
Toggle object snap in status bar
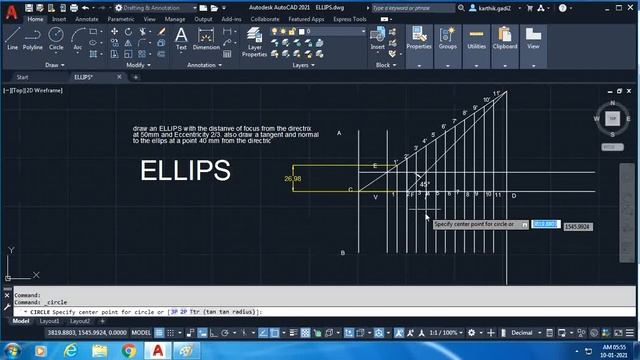[x=275, y=333]
